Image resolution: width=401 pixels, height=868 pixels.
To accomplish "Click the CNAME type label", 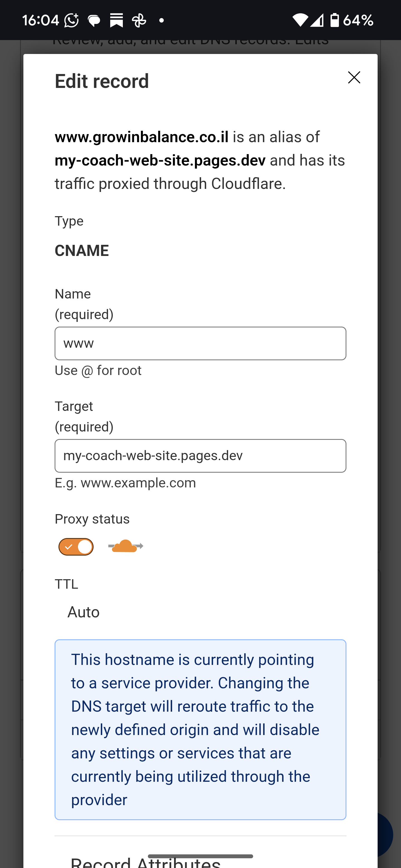I will click(82, 251).
